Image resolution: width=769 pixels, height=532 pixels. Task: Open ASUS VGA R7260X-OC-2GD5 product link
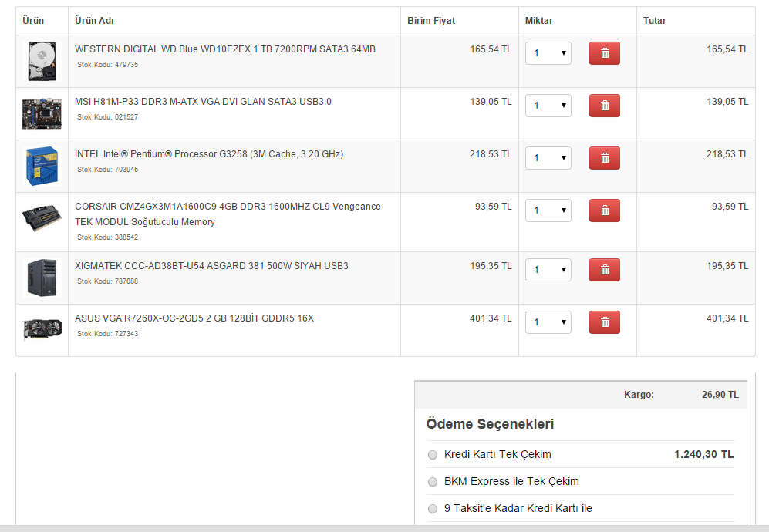pos(194,318)
